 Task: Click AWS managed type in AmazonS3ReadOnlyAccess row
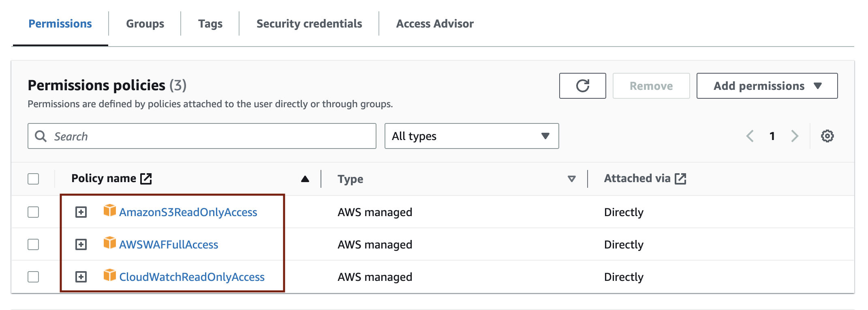[375, 212]
